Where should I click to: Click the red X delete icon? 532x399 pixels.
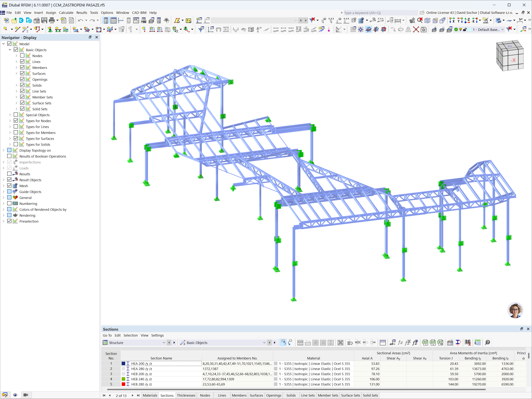(x=416, y=29)
